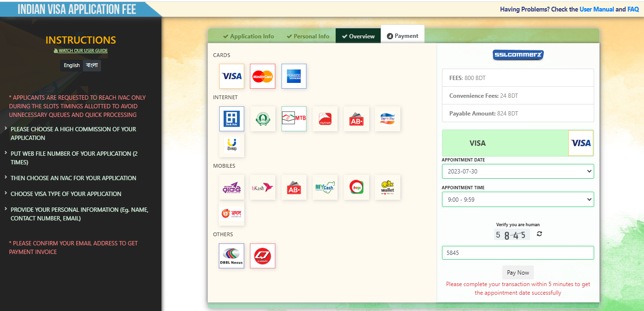Click the five-minute transaction warning text

click(518, 288)
